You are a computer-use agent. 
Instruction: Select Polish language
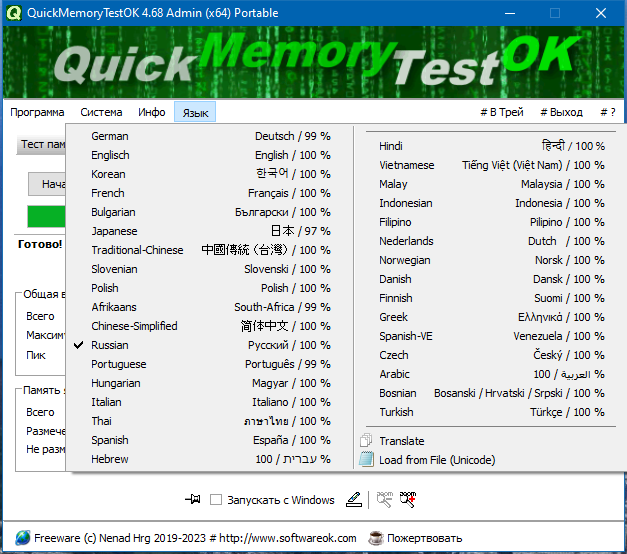[210, 288]
